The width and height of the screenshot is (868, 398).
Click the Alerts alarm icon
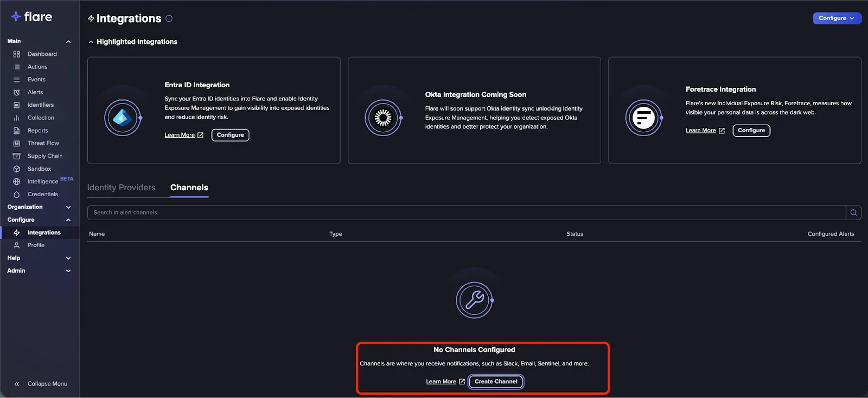[x=17, y=92]
